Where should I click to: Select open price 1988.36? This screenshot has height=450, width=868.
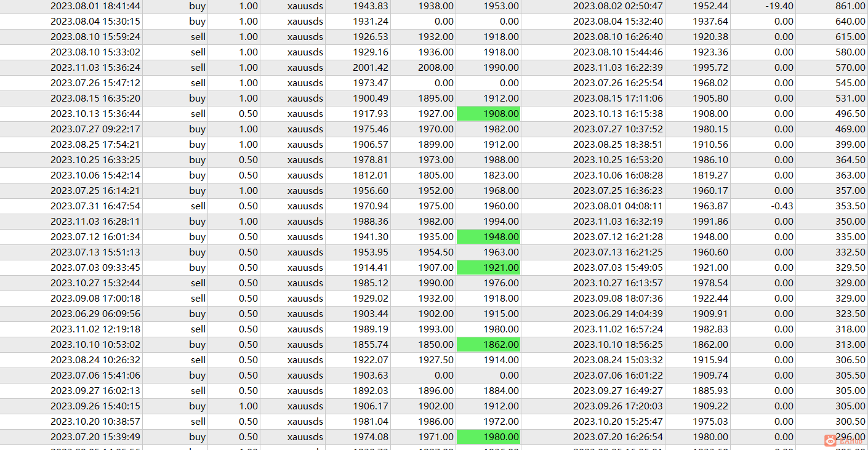pyautogui.click(x=371, y=222)
